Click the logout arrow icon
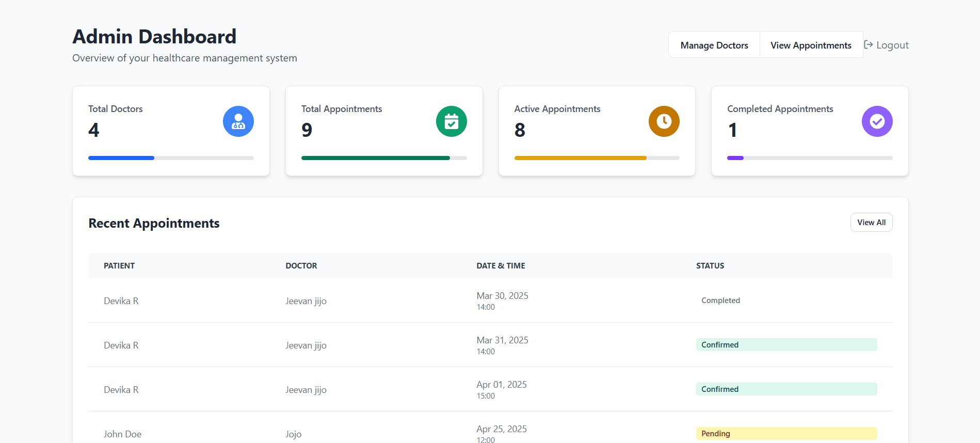 click(869, 45)
